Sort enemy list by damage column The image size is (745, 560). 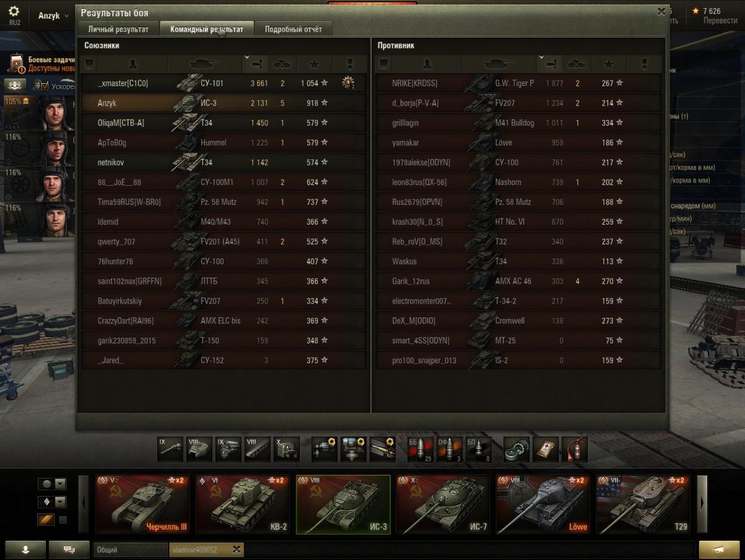[549, 63]
